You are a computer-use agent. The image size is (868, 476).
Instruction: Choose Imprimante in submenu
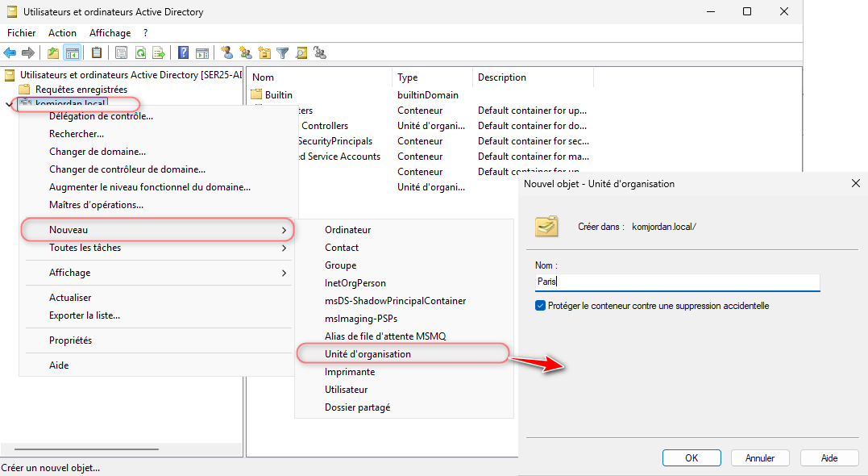coord(350,372)
